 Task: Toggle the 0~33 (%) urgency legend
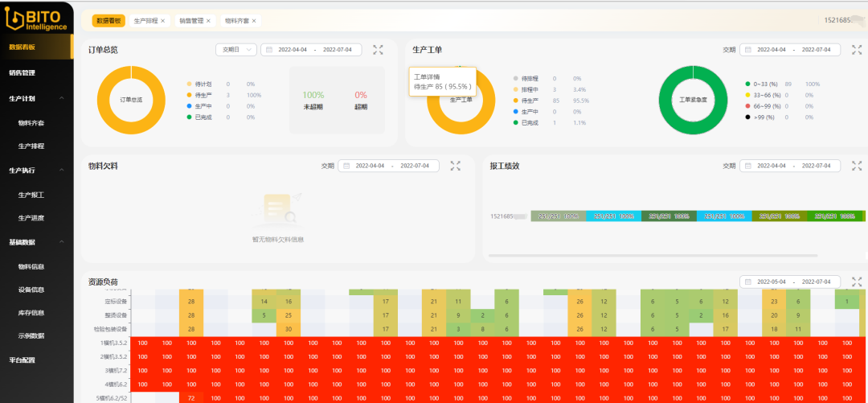click(x=762, y=84)
